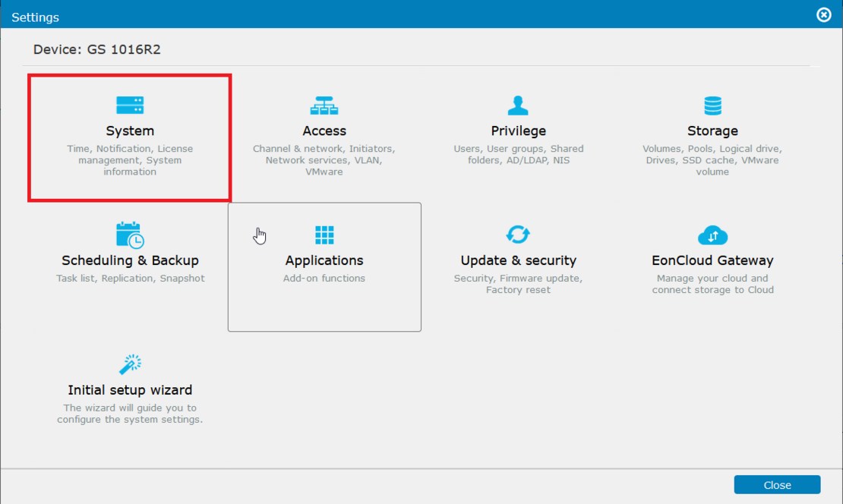
Task: Select the Privilege heading text
Action: (x=518, y=131)
